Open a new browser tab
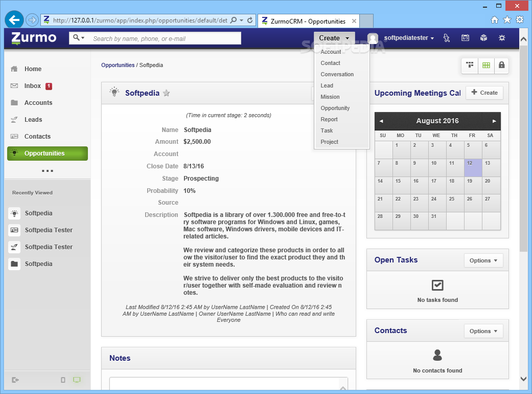532x394 pixels. 366,21
